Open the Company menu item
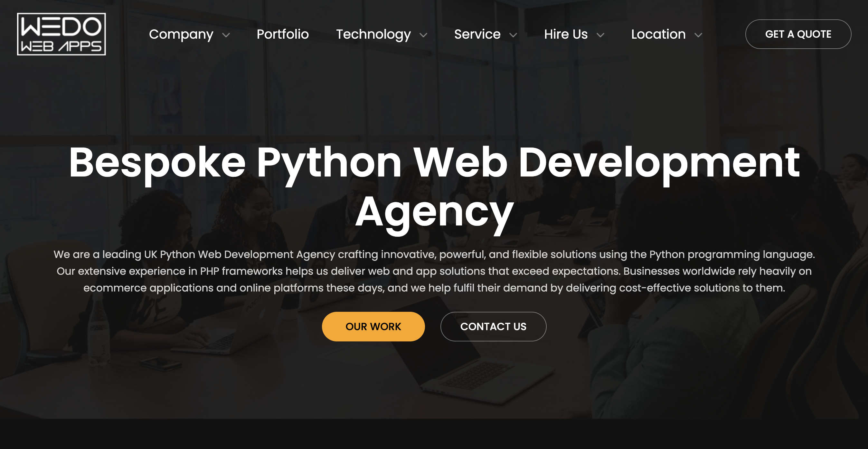 pyautogui.click(x=181, y=34)
